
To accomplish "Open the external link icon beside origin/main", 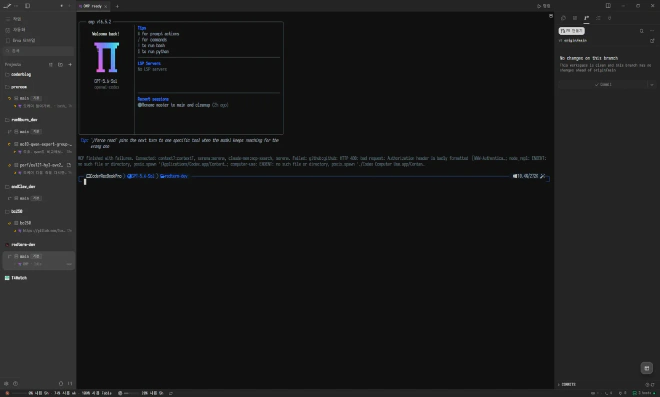I will point(652,41).
